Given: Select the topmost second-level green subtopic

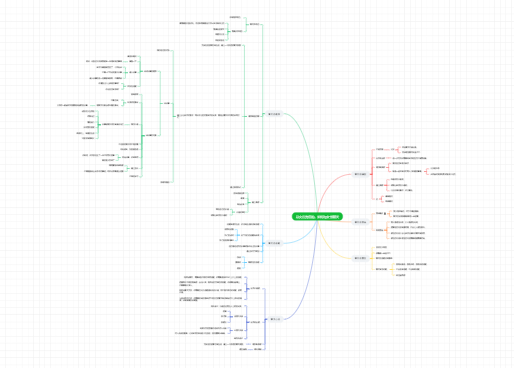Looking at the screenshot, I should point(255,24).
